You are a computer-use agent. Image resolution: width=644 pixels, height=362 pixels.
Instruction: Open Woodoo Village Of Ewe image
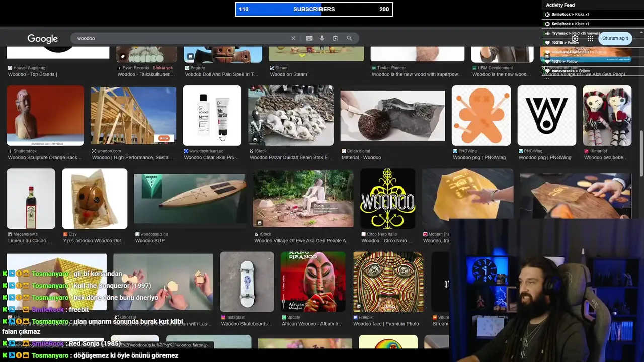[x=303, y=199]
